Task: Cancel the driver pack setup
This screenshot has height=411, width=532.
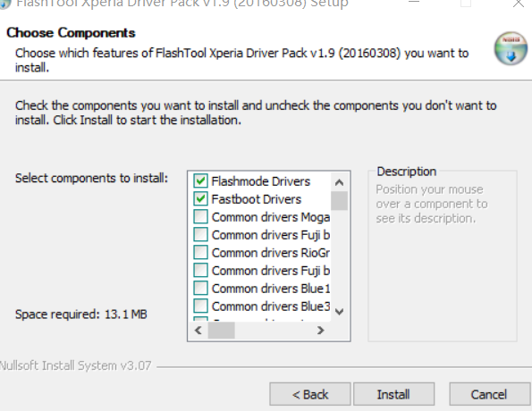Action: (490, 394)
